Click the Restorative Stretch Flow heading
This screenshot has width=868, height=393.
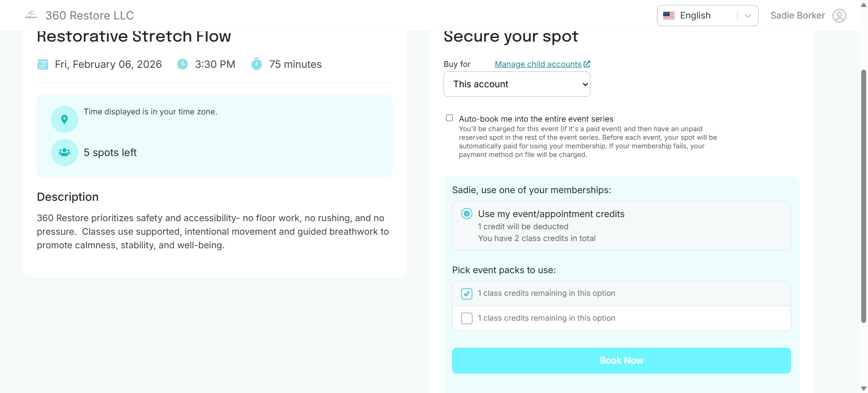134,36
